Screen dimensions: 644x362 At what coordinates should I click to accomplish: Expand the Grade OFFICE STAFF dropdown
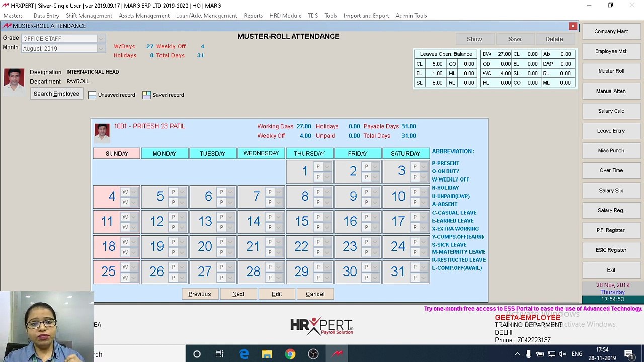click(101, 39)
